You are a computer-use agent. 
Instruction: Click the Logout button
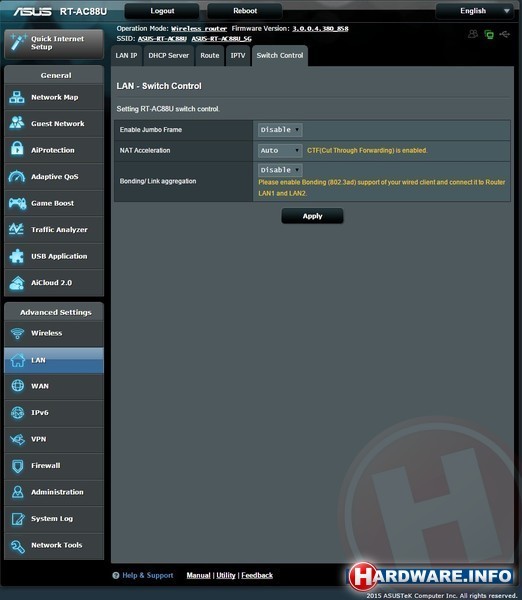click(x=162, y=11)
